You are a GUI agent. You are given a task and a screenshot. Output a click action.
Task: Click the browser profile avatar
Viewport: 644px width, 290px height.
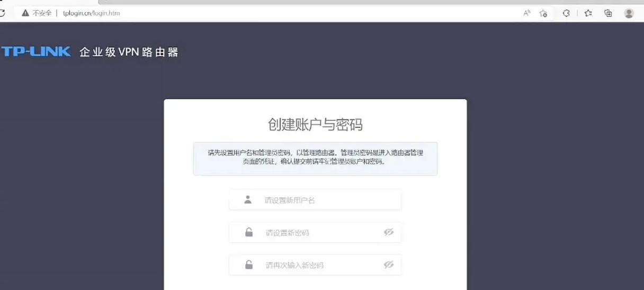click(629, 13)
